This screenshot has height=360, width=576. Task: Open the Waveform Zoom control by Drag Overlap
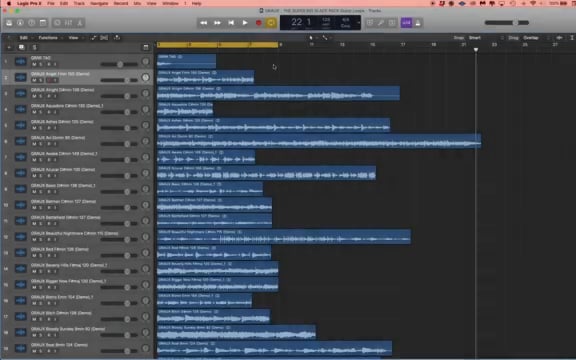tap(559, 37)
